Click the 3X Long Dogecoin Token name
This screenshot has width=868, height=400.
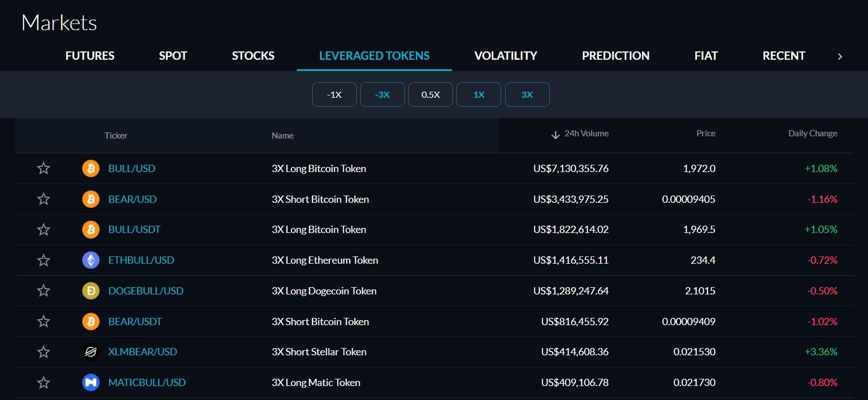point(324,291)
